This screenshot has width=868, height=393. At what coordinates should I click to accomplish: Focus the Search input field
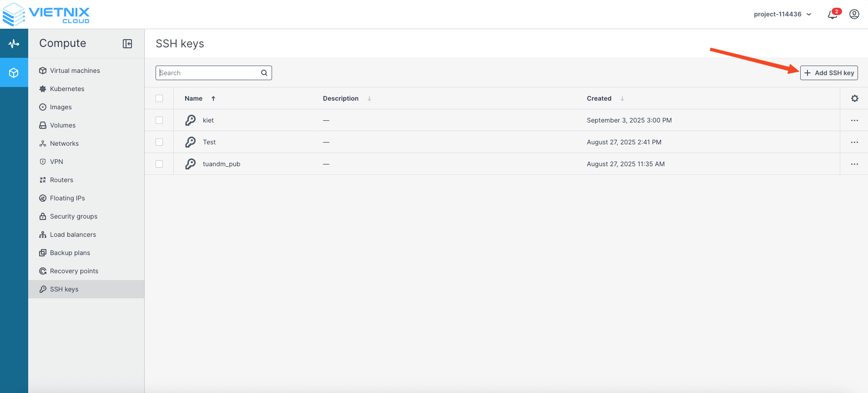pos(208,73)
